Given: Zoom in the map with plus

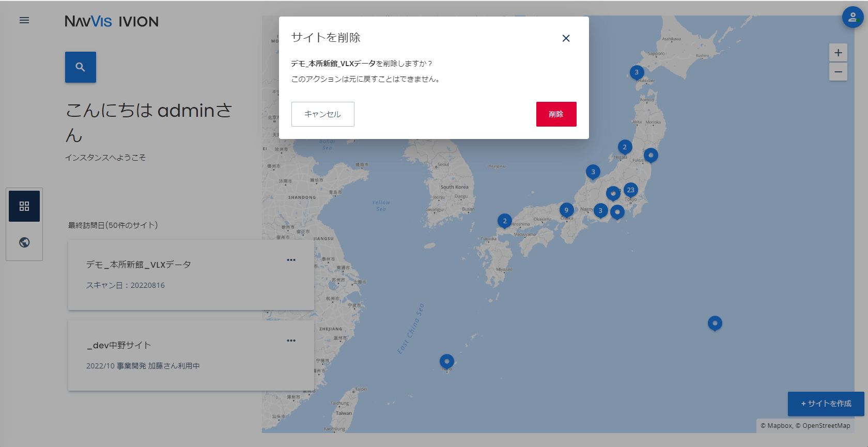Looking at the screenshot, I should coord(838,53).
